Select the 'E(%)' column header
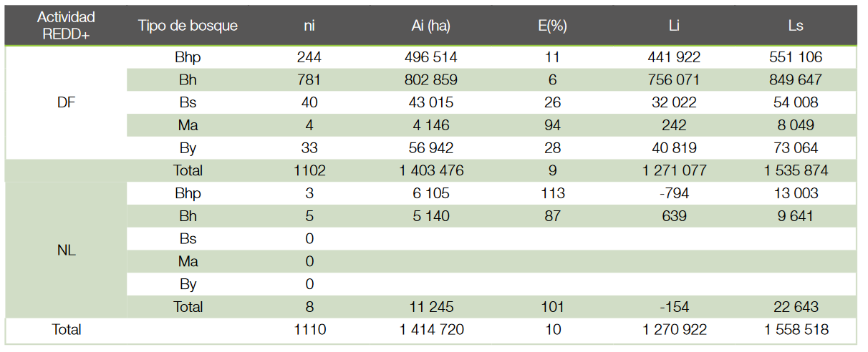The image size is (868, 352). (552, 26)
